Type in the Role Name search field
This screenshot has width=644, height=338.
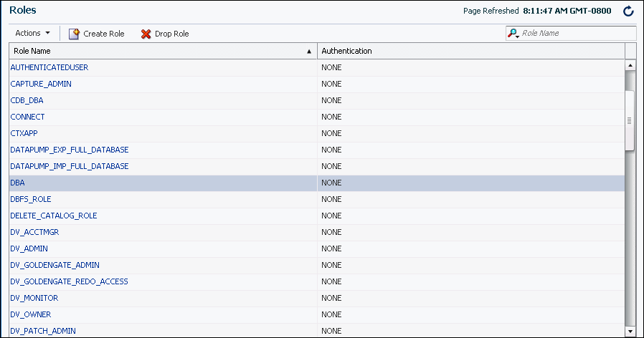point(577,33)
